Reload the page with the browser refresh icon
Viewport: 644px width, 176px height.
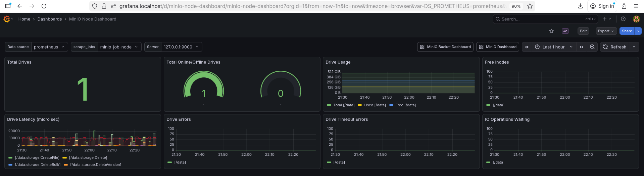pos(44,6)
